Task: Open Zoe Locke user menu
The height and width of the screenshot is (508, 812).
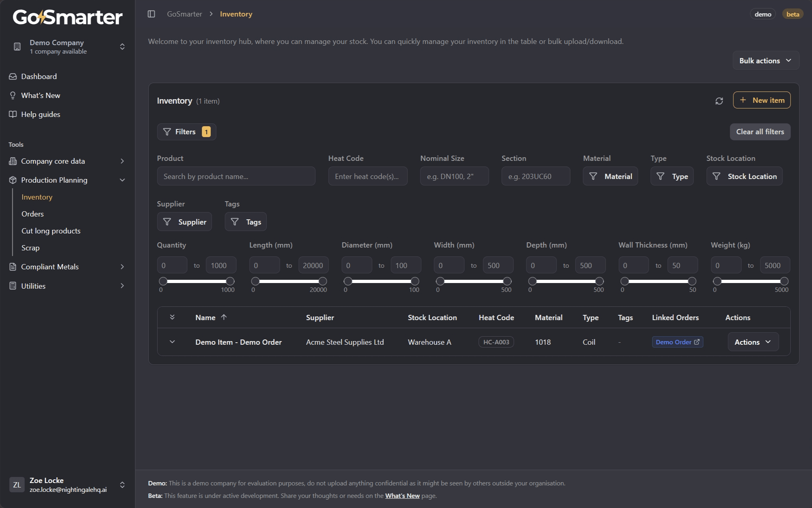Action: click(68, 485)
